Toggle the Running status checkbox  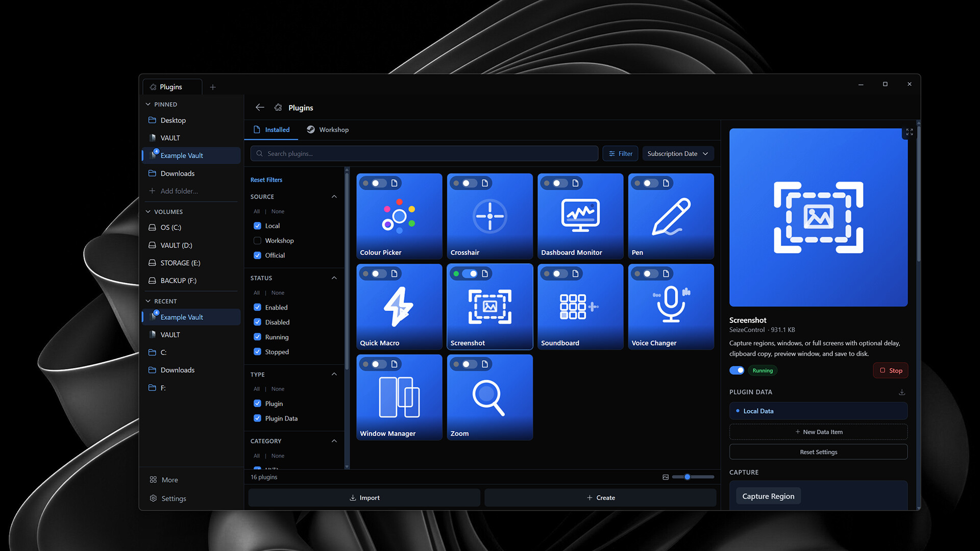point(257,337)
